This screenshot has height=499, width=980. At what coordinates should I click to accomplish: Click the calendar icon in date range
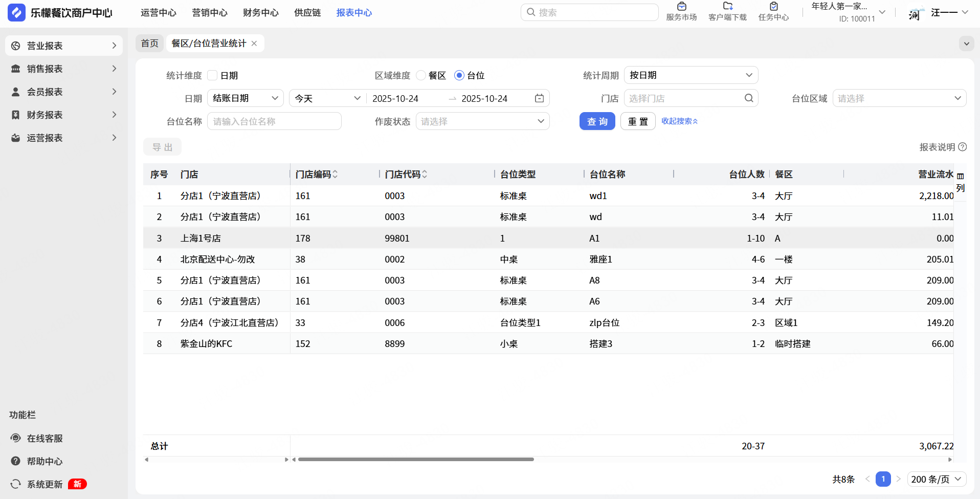coord(539,98)
